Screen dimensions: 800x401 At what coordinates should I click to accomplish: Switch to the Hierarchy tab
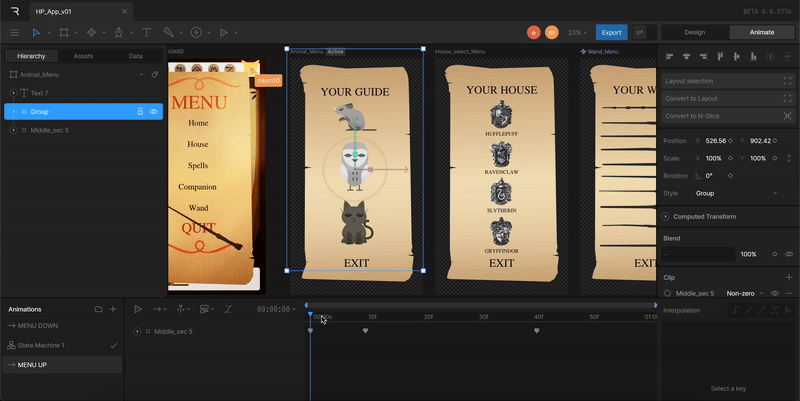[x=31, y=56]
